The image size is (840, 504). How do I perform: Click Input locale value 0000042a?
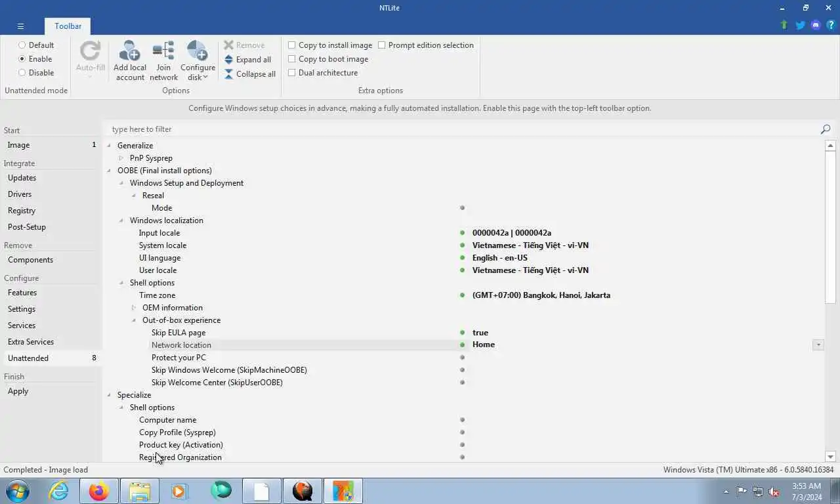(511, 233)
